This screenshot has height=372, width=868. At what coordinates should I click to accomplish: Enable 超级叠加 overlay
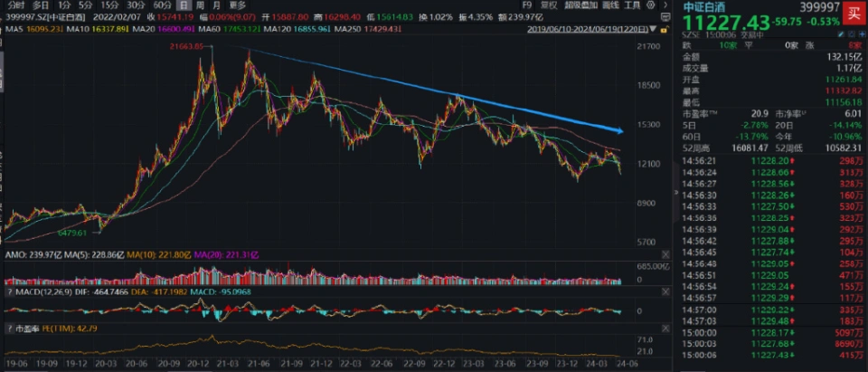pos(579,5)
